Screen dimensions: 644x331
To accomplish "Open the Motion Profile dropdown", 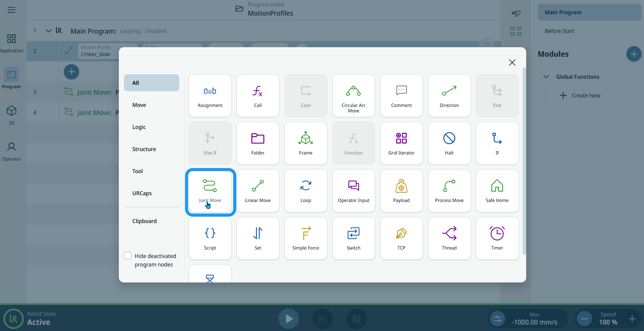I will [x=98, y=51].
